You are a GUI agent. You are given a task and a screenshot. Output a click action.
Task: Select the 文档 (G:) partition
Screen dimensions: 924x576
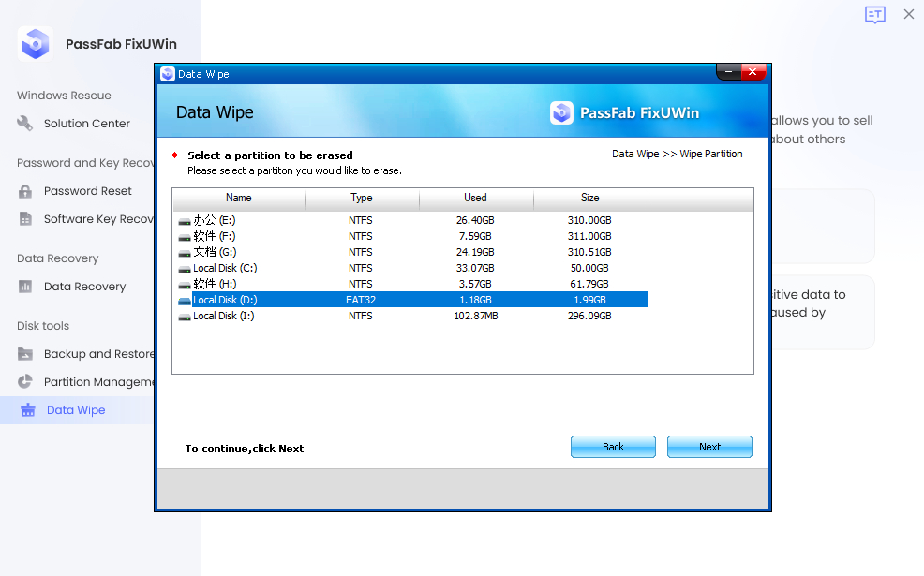click(x=215, y=252)
